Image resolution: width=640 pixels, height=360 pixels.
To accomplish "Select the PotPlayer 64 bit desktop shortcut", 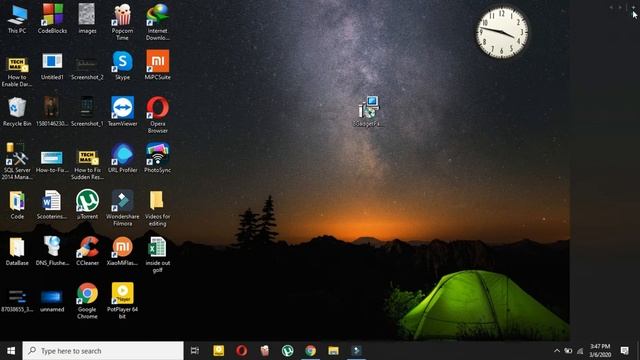I will [122, 301].
